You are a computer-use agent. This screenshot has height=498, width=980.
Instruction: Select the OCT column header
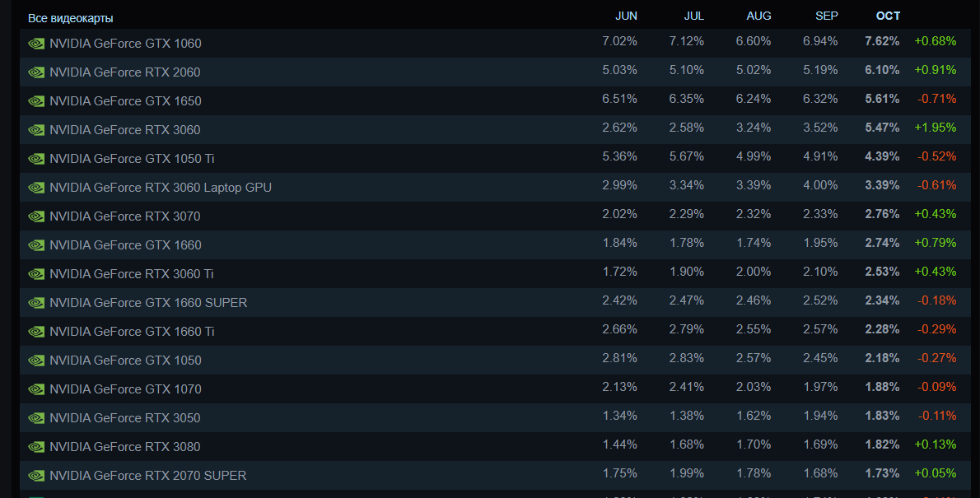888,16
